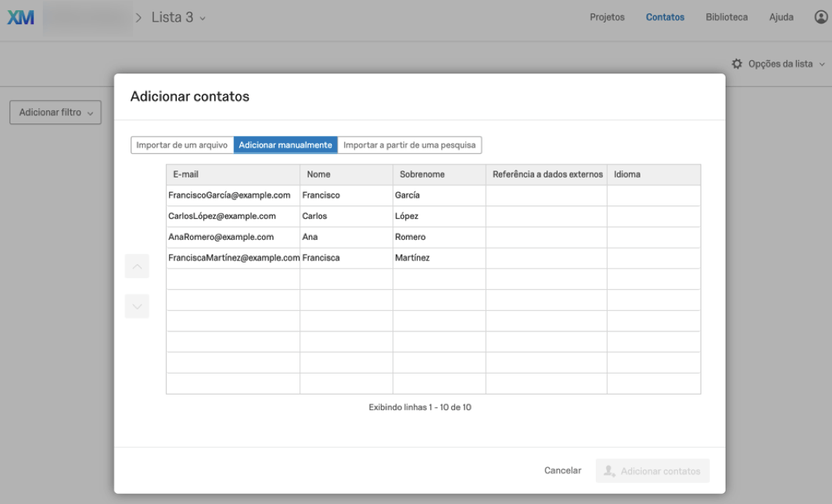
Task: Open the Ajuda menu
Action: click(x=781, y=17)
